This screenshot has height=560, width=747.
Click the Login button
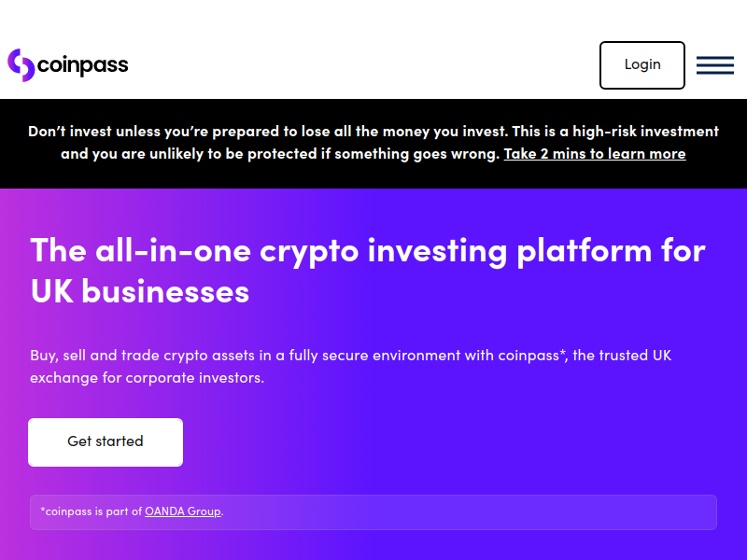click(642, 65)
